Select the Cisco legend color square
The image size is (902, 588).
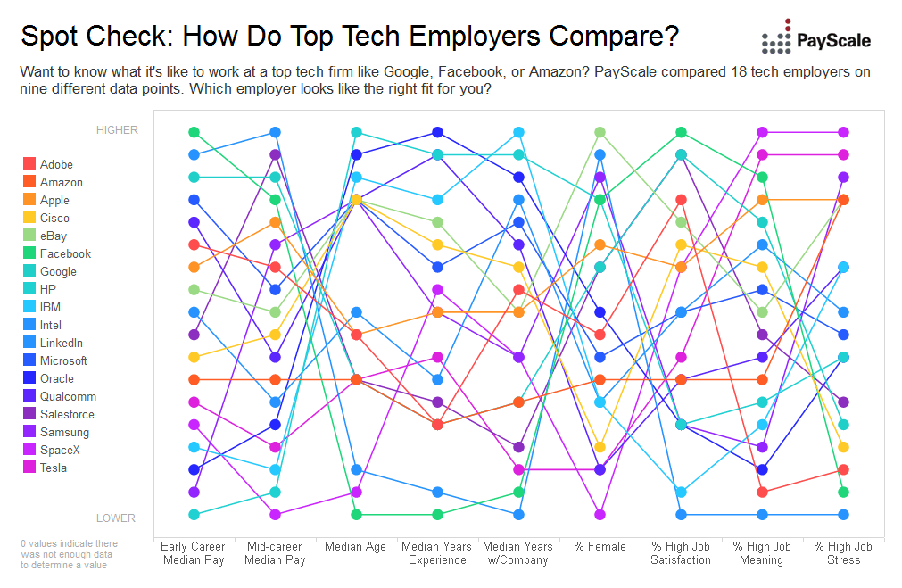(x=29, y=218)
